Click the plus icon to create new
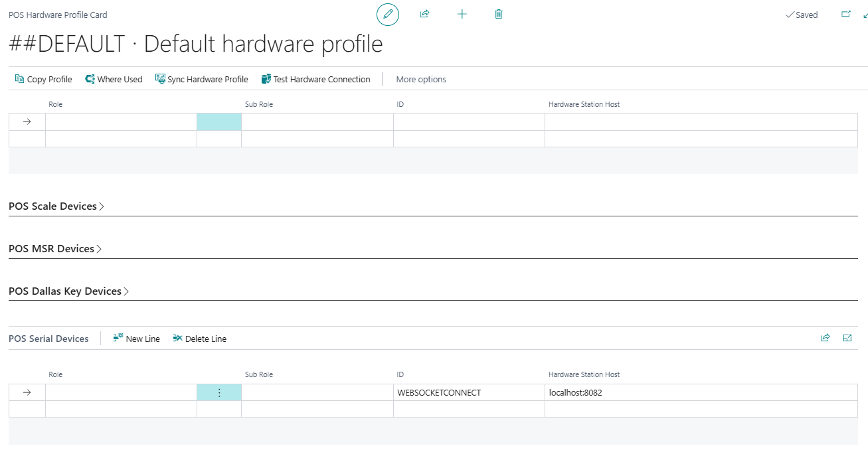Screen dimensions: 868x464 [462, 14]
